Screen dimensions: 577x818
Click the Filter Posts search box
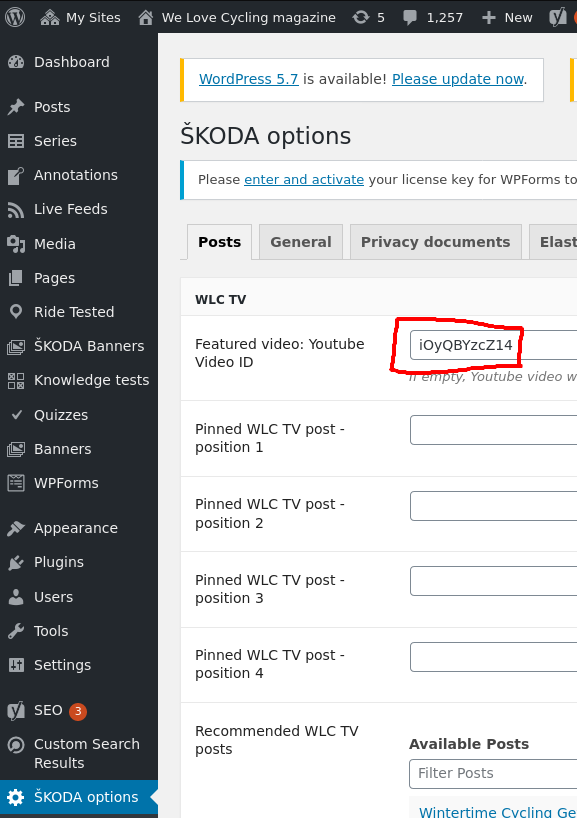[492, 773]
